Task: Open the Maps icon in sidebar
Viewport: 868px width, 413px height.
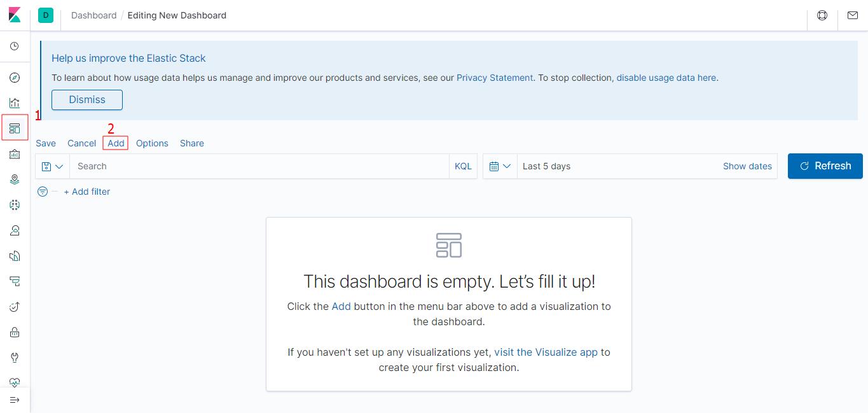Action: tap(15, 179)
